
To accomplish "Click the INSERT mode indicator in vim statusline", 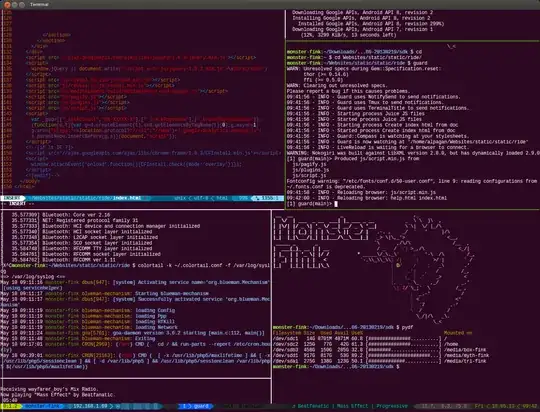I will point(13,198).
